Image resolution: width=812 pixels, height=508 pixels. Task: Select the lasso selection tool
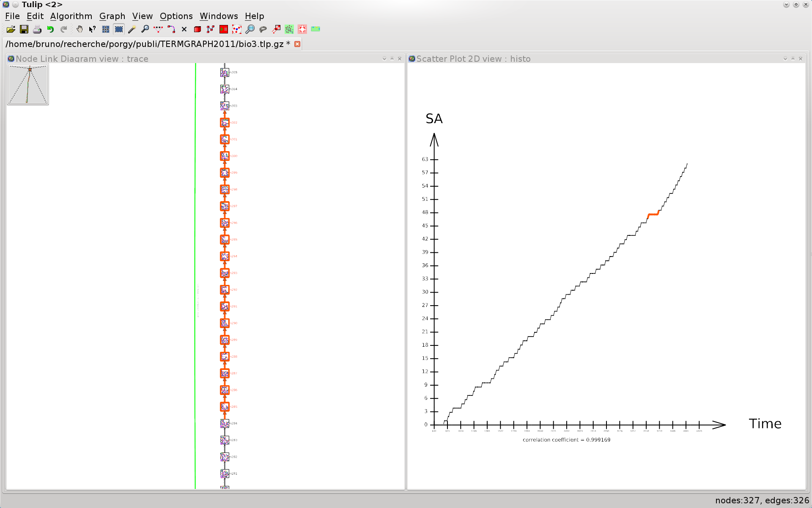[x=263, y=29]
